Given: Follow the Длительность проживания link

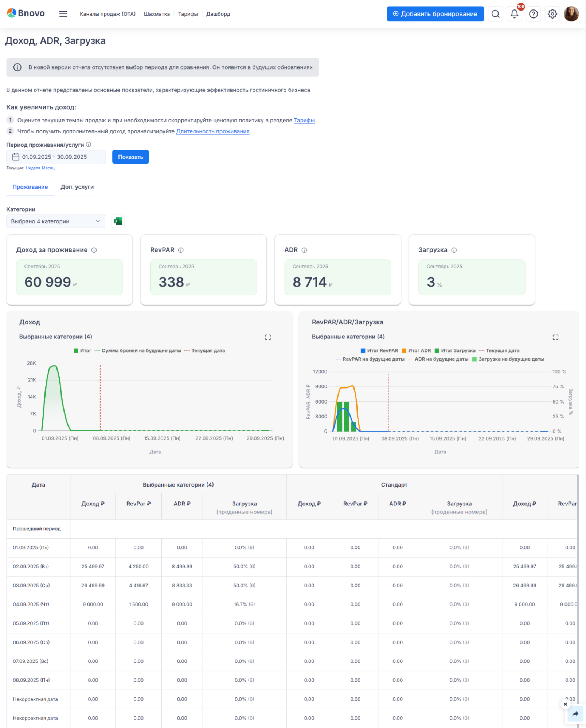Looking at the screenshot, I should pos(212,131).
